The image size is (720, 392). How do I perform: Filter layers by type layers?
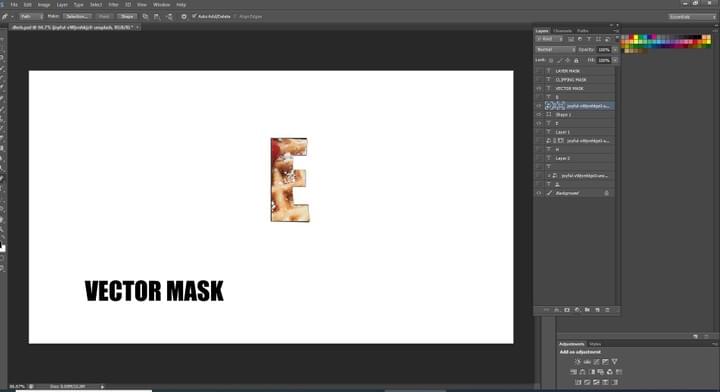[589, 39]
